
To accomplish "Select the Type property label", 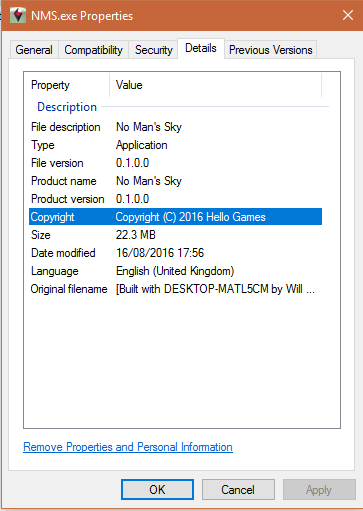I will point(43,145).
